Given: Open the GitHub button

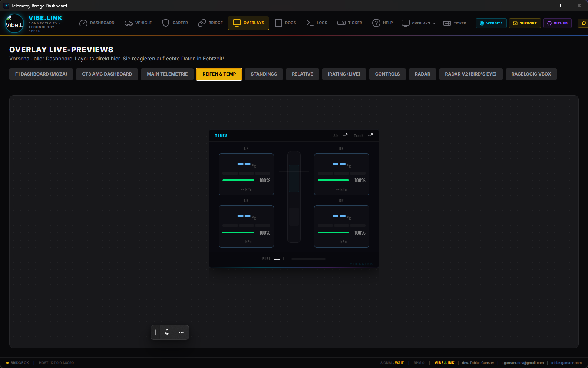Looking at the screenshot, I should [557, 23].
